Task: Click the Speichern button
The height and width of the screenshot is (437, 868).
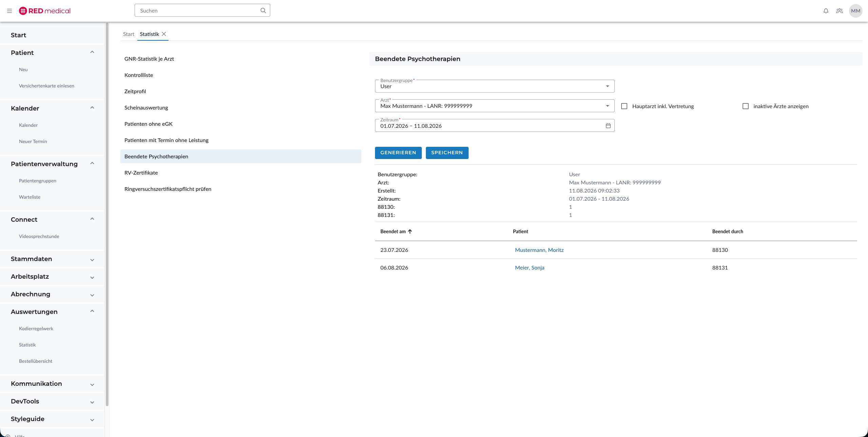Action: (447, 153)
